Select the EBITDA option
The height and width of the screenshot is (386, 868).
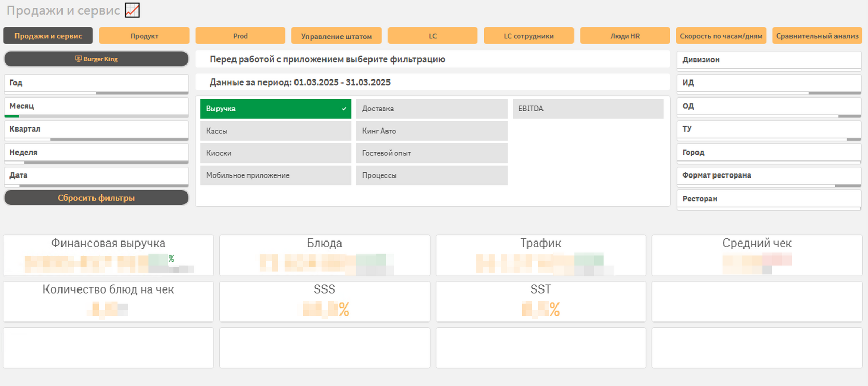[x=588, y=109]
